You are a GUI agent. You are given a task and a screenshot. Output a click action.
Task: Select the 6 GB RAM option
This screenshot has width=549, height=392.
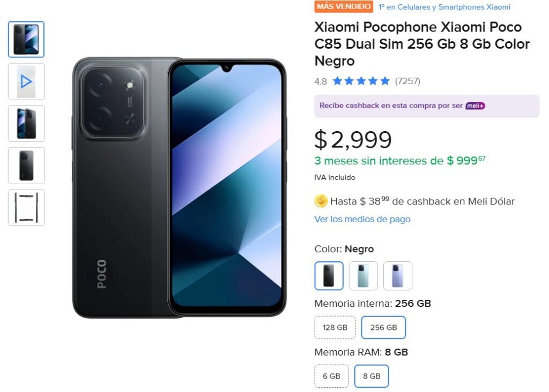click(x=331, y=376)
